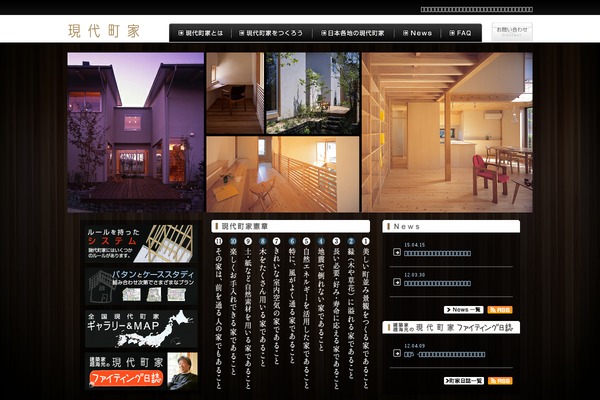600x400 pixels.
Task: Click the photo of desk with chair
Action: 235,93
